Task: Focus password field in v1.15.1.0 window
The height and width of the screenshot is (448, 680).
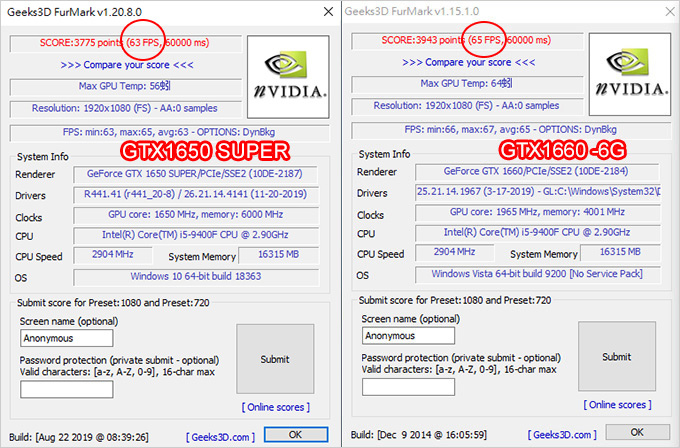Action: click(409, 386)
